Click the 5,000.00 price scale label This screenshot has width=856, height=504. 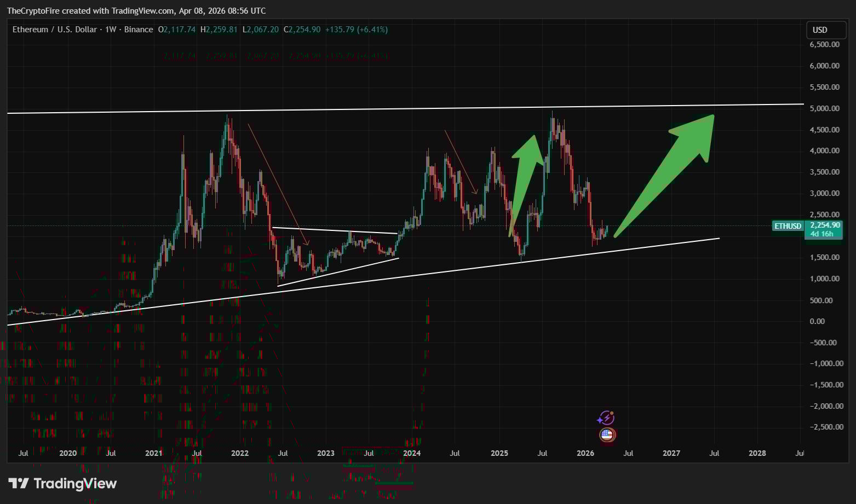tap(825, 108)
